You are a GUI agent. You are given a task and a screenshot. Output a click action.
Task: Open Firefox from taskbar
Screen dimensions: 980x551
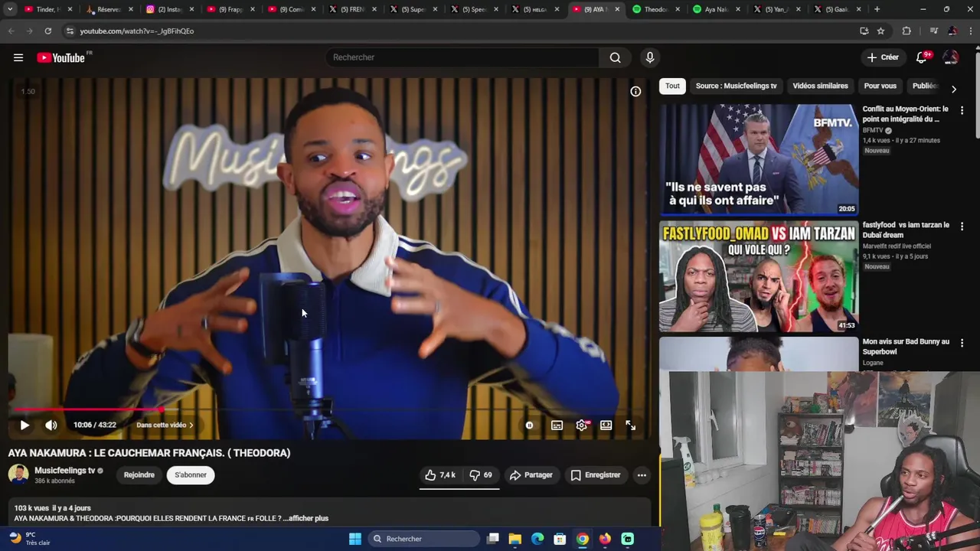click(605, 539)
